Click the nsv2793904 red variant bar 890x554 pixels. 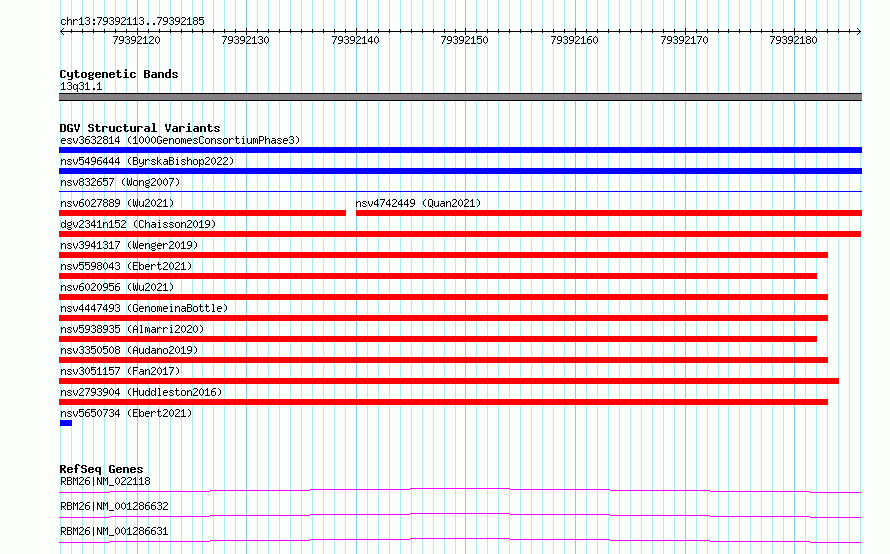tap(443, 402)
